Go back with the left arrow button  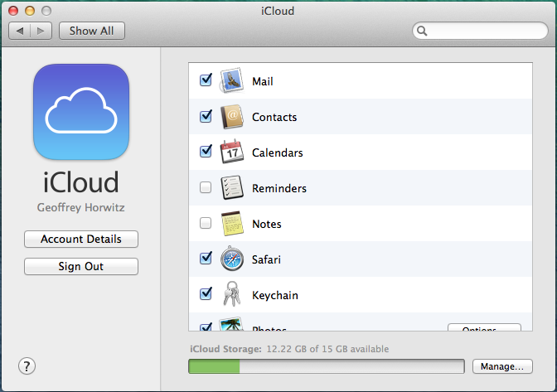(x=20, y=31)
